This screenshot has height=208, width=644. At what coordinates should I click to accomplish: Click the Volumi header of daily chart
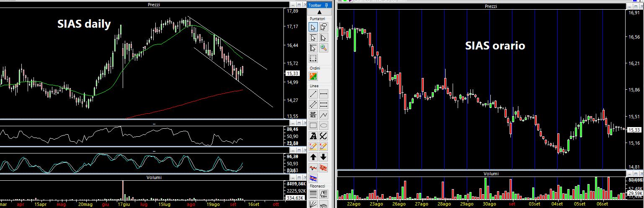point(154,177)
